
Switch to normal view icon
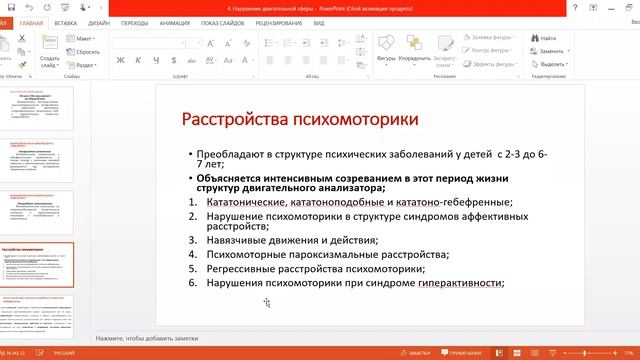click(499, 353)
